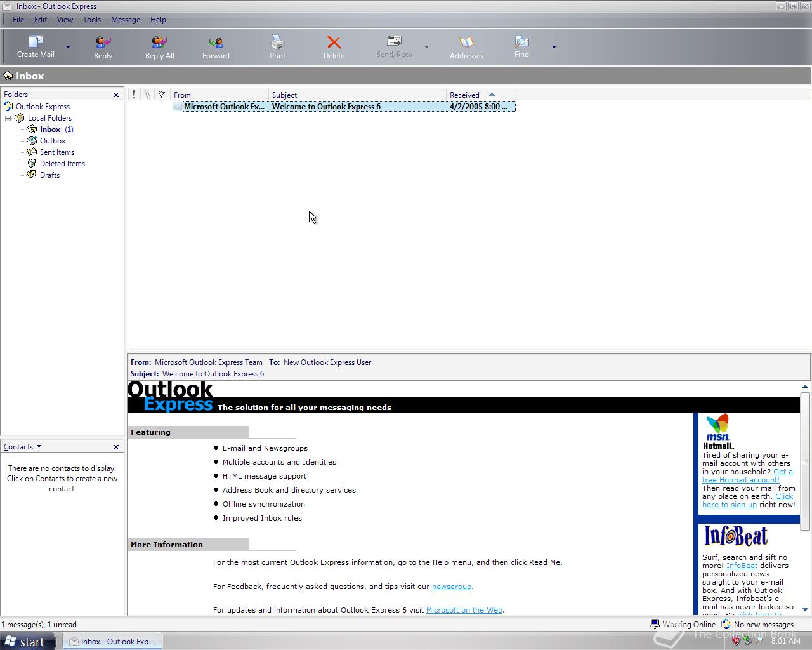
Task: Click the Working Online status indicator
Action: coord(683,625)
